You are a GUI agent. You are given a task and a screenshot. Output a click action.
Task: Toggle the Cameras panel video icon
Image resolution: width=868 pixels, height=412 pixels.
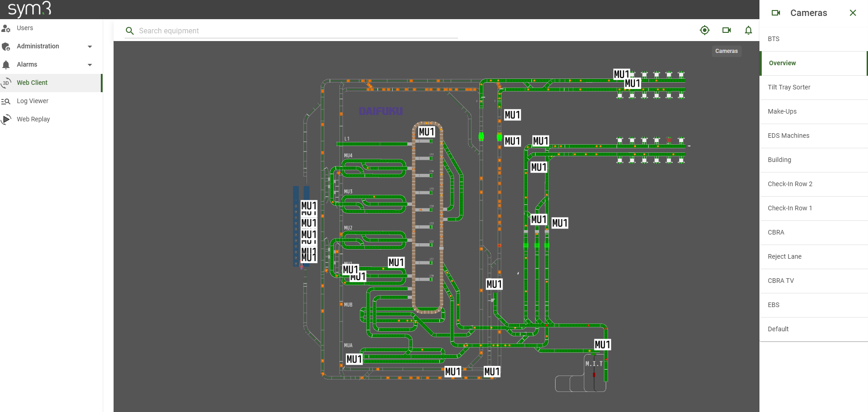tap(727, 30)
